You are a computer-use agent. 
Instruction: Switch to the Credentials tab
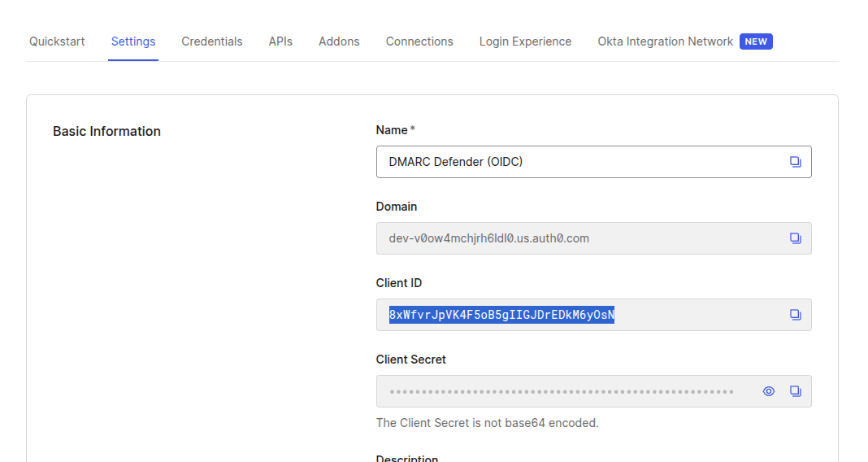pos(212,41)
